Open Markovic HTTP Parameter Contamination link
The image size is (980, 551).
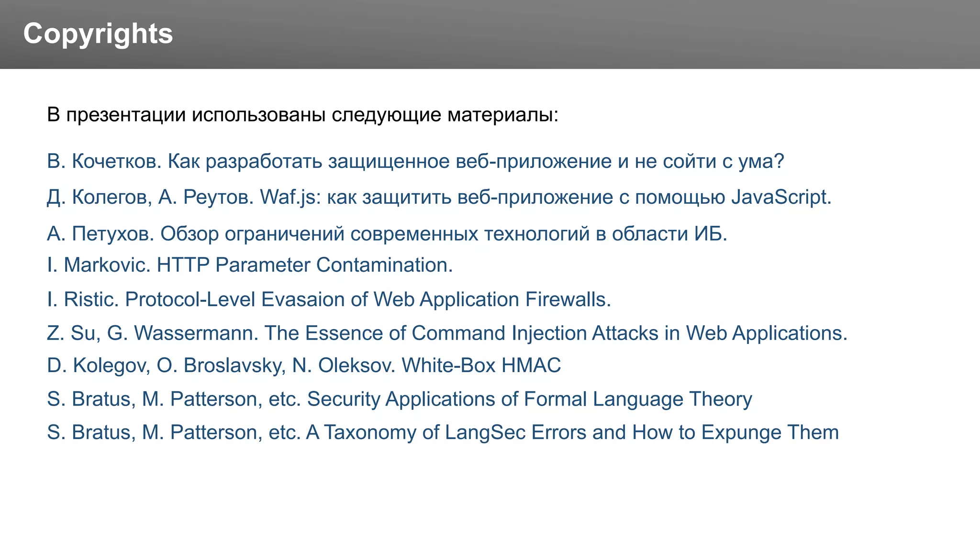[250, 265]
